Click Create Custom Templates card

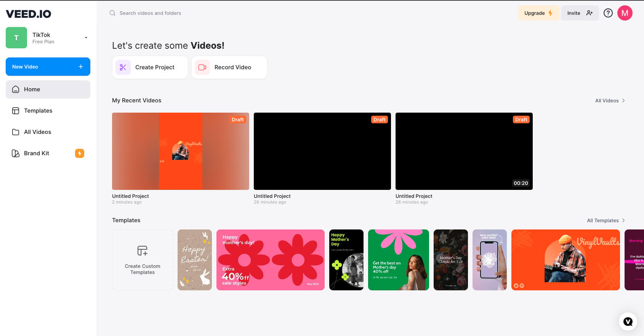point(143,260)
